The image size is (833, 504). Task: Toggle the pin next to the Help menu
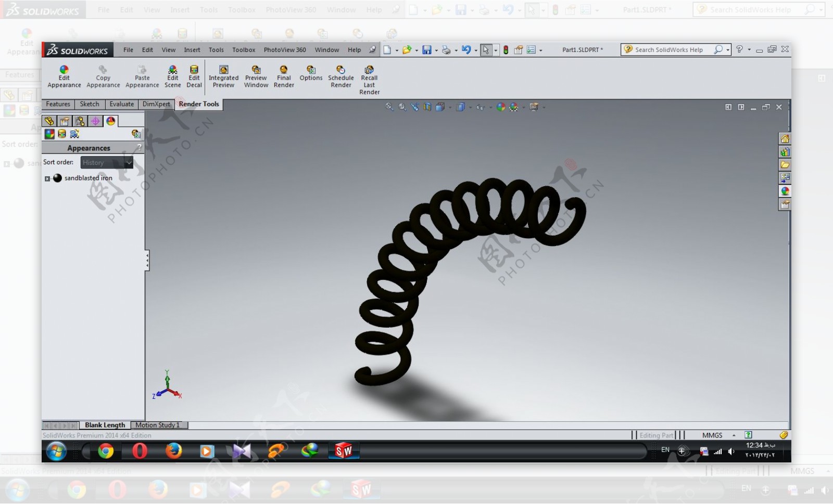(372, 50)
